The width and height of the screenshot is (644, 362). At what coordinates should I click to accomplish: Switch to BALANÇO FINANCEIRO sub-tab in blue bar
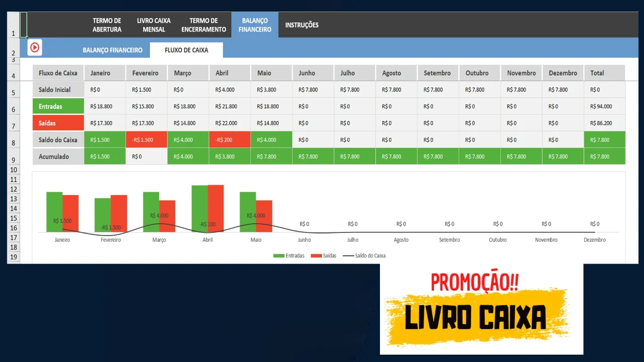(x=113, y=50)
